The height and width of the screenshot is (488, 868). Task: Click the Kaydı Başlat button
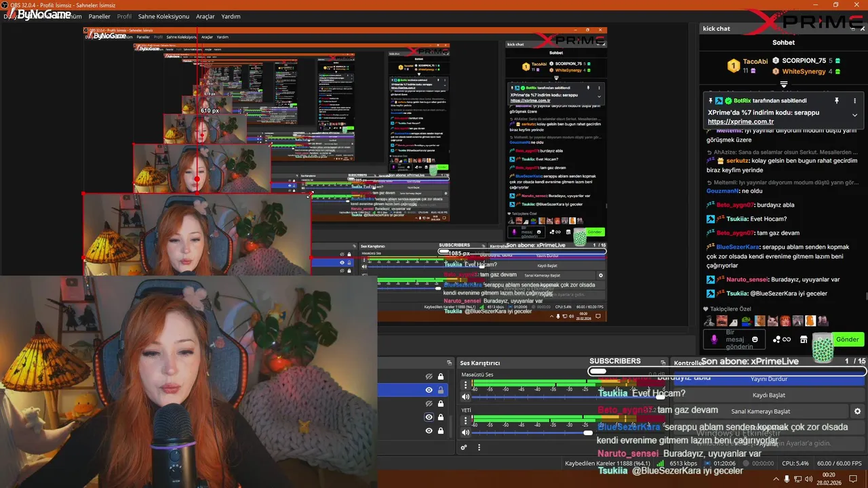(x=769, y=395)
